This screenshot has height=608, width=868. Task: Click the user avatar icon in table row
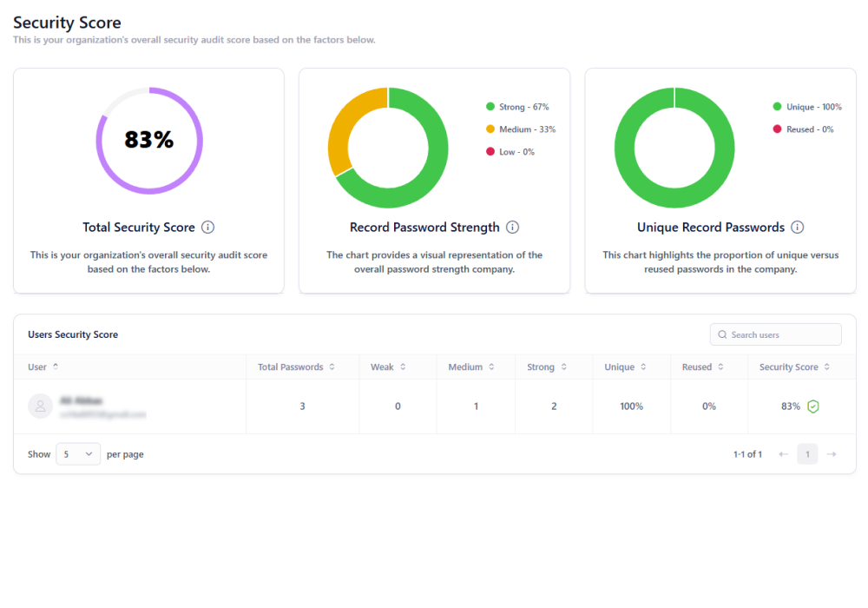[40, 406]
